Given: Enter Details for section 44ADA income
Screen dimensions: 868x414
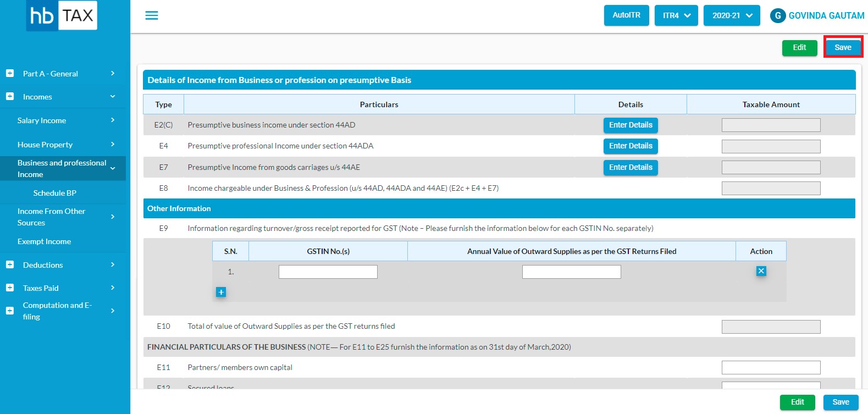Looking at the screenshot, I should pos(631,146).
